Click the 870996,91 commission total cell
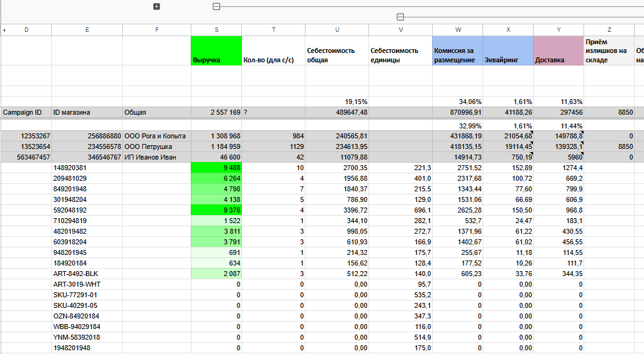644x354 pixels. (x=458, y=113)
